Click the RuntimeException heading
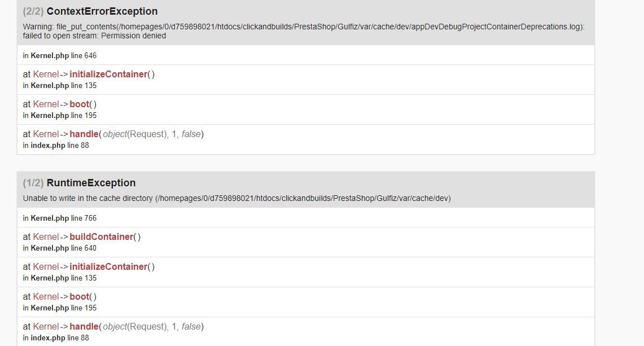 pos(91,183)
